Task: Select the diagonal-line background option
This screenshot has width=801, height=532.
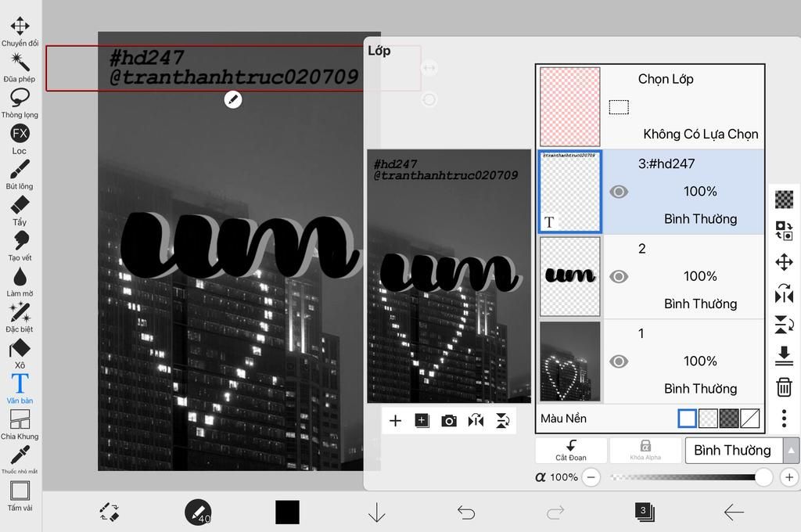Action: (x=749, y=418)
